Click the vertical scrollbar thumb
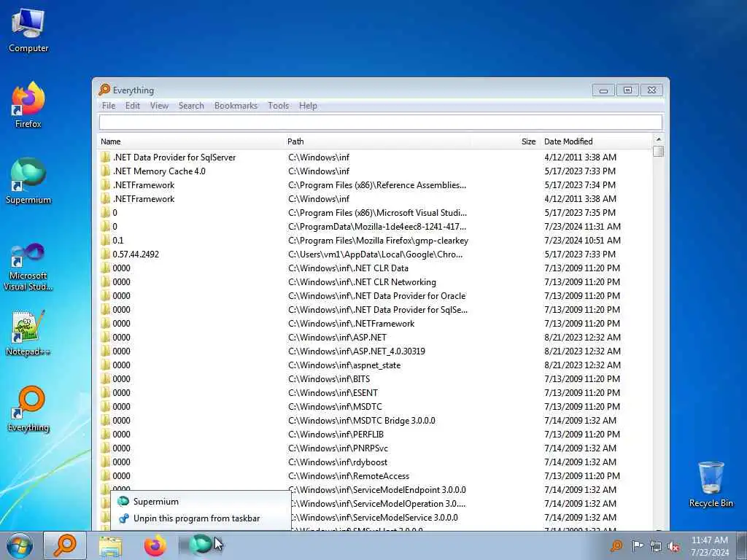Image resolution: width=747 pixels, height=560 pixels. [659, 151]
